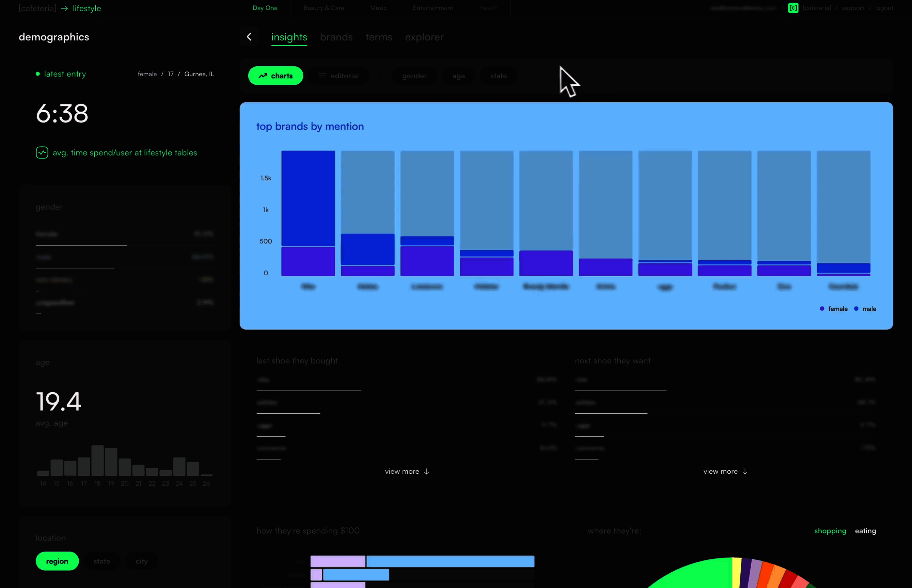This screenshot has height=588, width=912.
Task: Switch location view to region
Action: click(57, 561)
